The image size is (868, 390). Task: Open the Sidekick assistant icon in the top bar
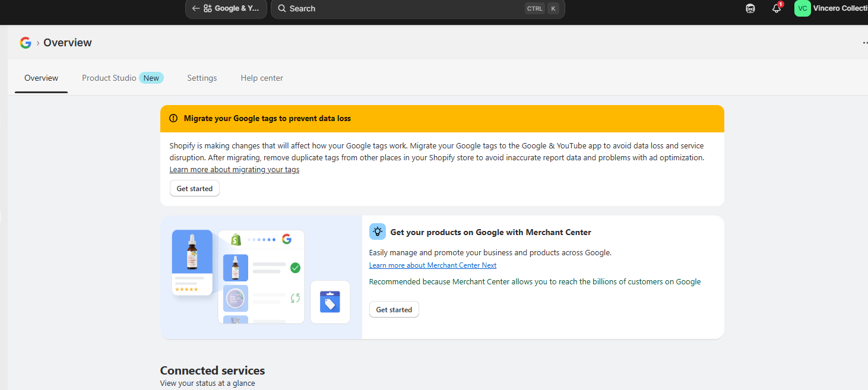click(x=750, y=9)
